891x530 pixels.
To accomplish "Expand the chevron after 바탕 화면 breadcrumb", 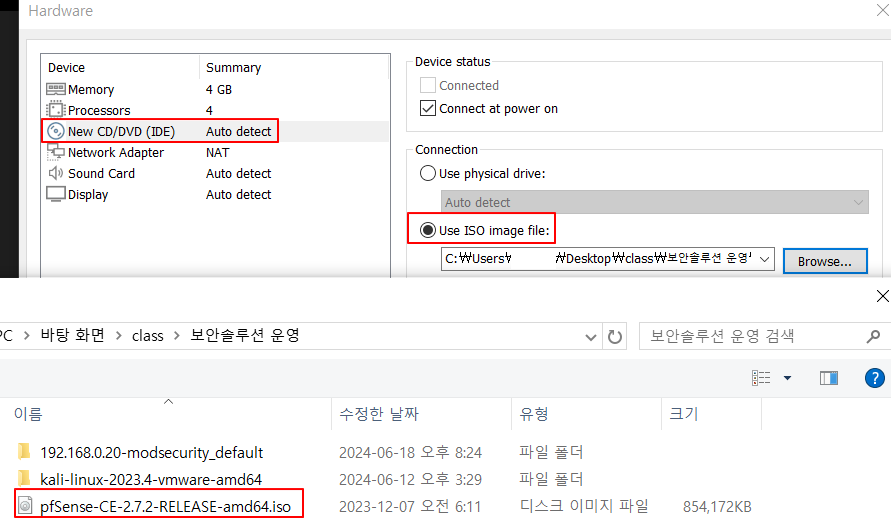I will point(119,336).
